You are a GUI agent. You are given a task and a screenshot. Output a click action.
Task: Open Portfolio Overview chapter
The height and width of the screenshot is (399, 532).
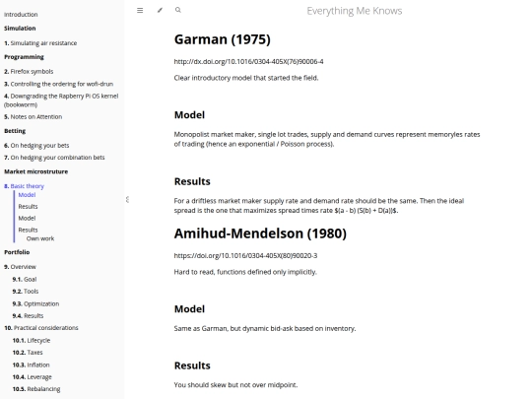coord(20,267)
